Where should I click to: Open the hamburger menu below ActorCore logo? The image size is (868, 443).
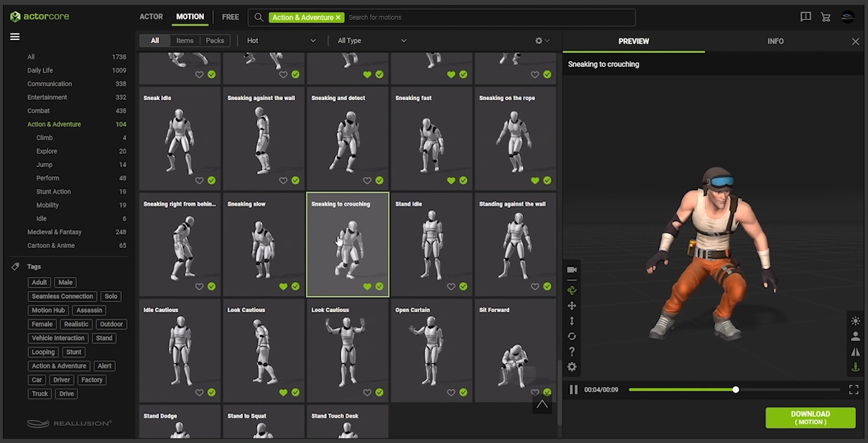click(x=15, y=37)
